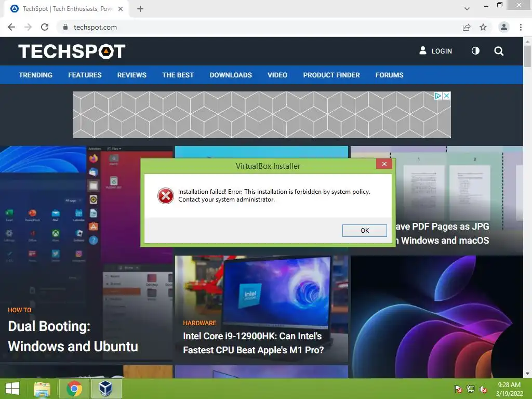Open the REVIEWS menu item

(x=131, y=75)
